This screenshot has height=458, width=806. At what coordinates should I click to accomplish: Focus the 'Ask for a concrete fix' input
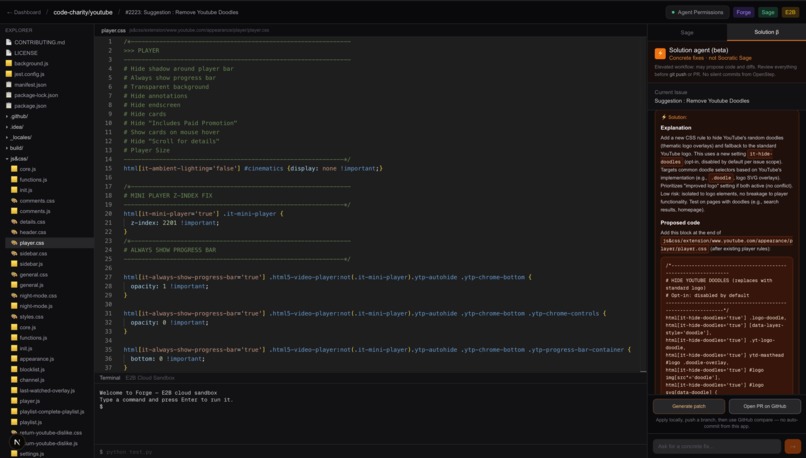pyautogui.click(x=717, y=446)
